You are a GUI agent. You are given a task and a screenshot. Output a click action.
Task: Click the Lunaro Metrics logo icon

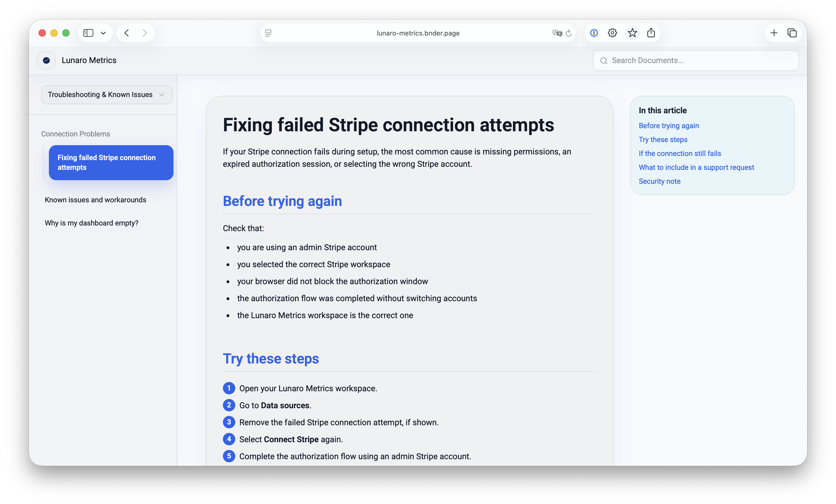tap(47, 60)
